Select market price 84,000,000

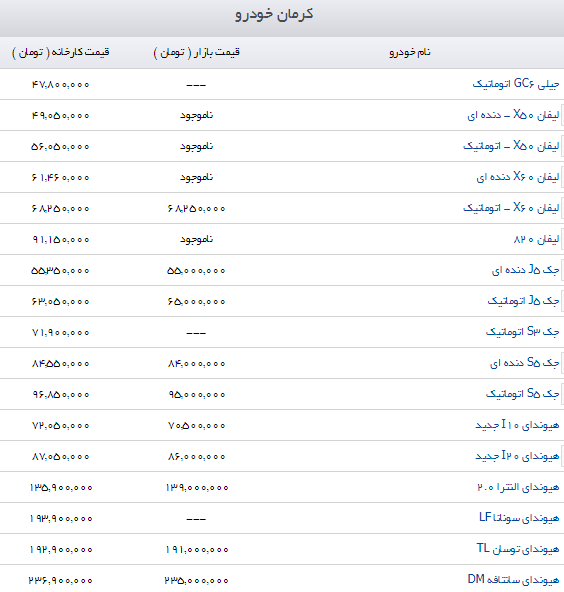(x=196, y=364)
